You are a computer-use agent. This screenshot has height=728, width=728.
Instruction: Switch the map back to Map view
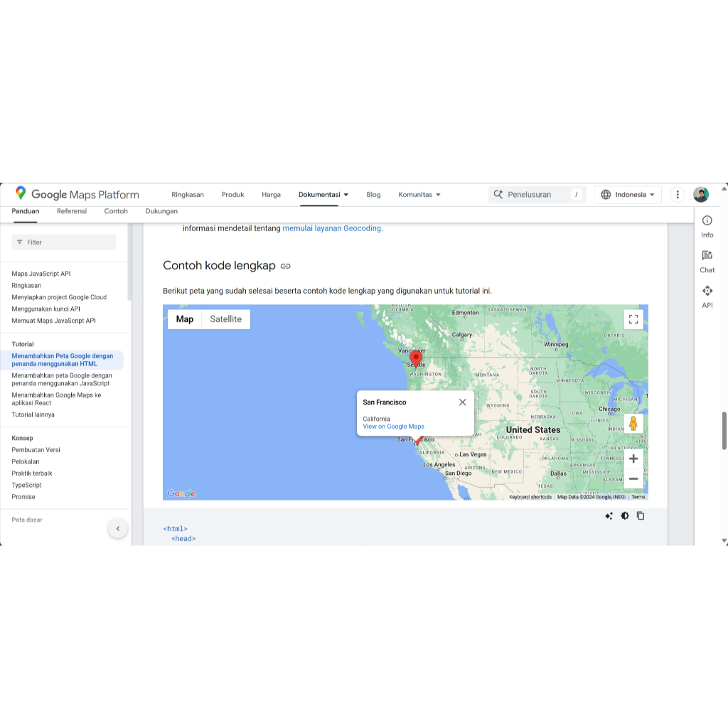pos(184,319)
